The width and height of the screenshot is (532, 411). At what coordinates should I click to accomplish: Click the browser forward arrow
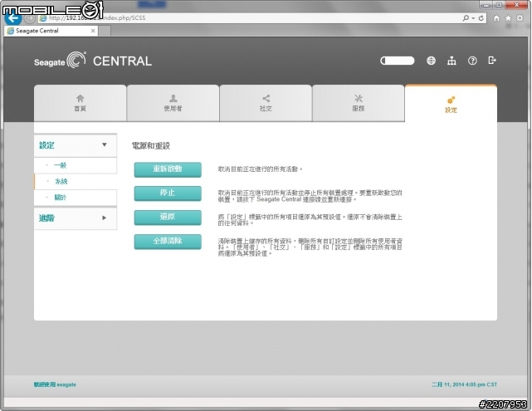click(x=30, y=18)
